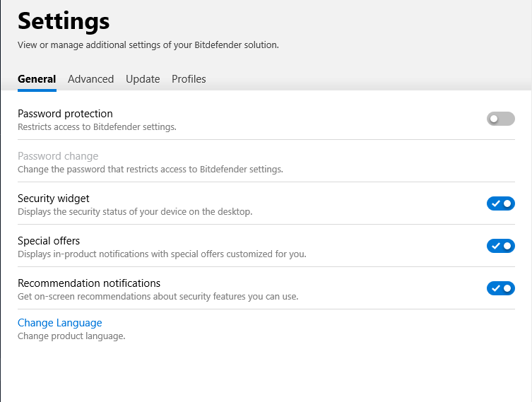Click the Settings page heading
Viewport: 532px width, 402px height.
click(64, 21)
